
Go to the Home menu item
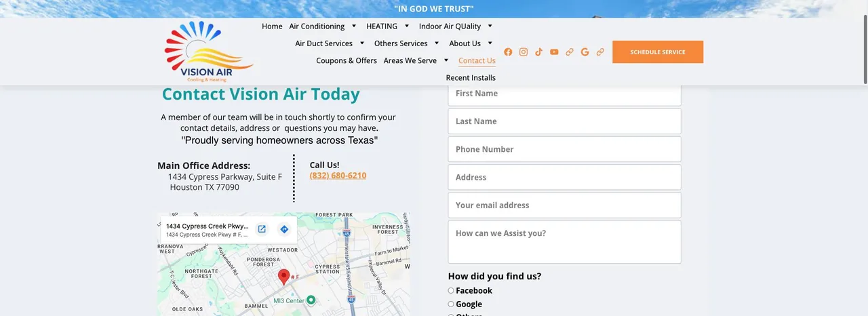272,26
